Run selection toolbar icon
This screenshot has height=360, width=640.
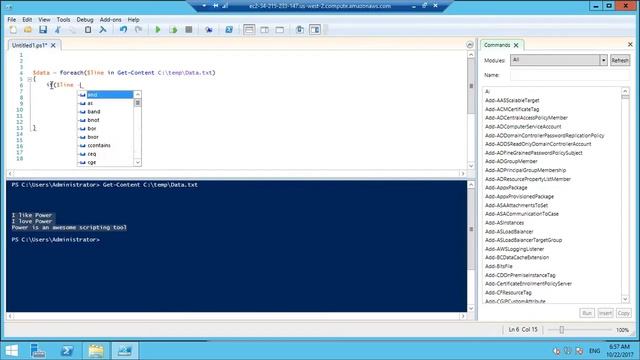173,29
